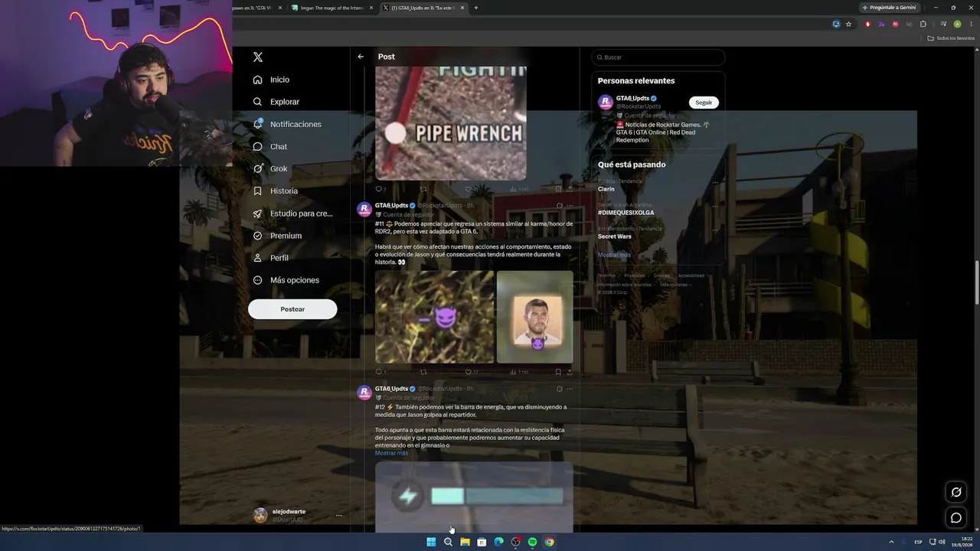Click Mostrar más in tweet #12
This screenshot has height=551, width=980.
(x=391, y=453)
